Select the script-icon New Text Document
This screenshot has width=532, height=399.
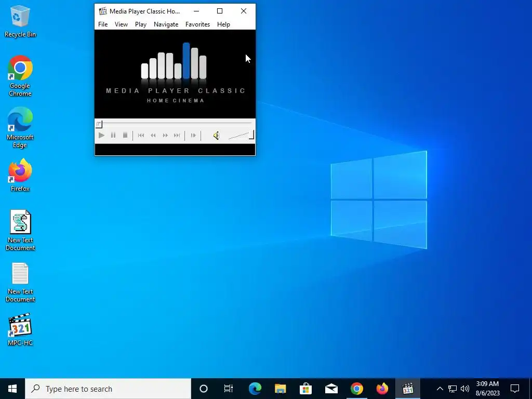20,230
